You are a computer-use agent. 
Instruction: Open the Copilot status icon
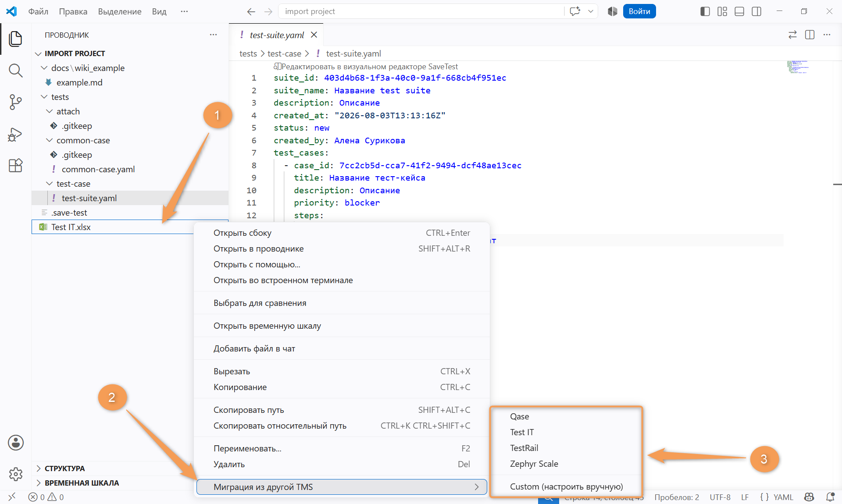tap(809, 497)
